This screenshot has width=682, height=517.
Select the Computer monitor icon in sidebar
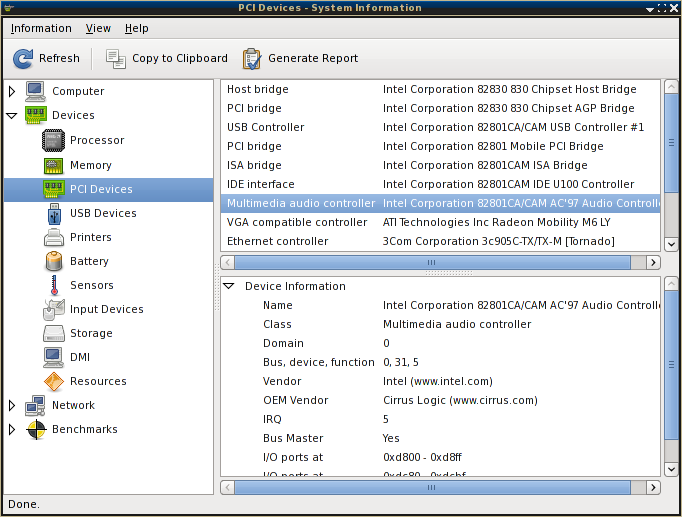[x=35, y=91]
